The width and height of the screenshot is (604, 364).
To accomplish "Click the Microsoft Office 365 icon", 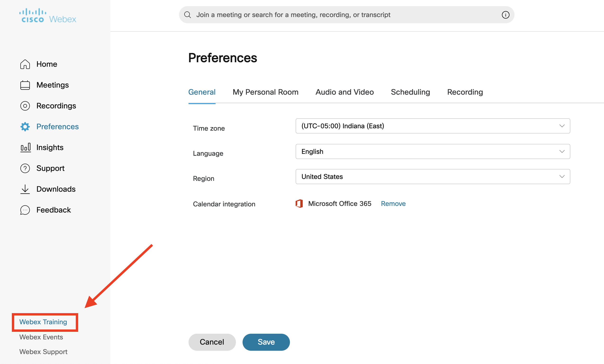I will (x=299, y=203).
